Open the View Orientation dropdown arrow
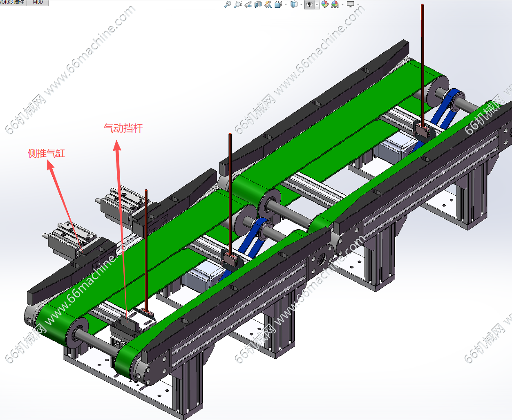The height and width of the screenshot is (420, 512). 286,4
